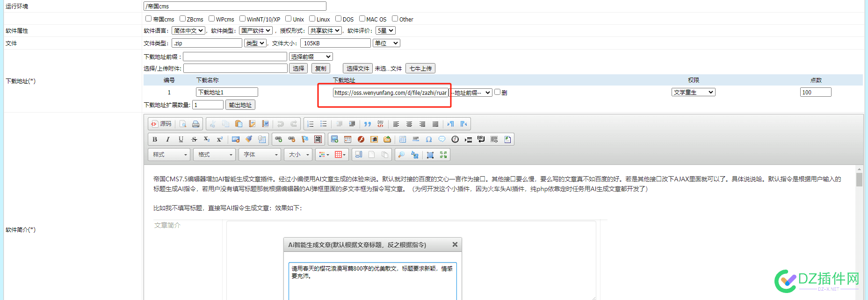Click the paste from Word icon

tap(265, 124)
